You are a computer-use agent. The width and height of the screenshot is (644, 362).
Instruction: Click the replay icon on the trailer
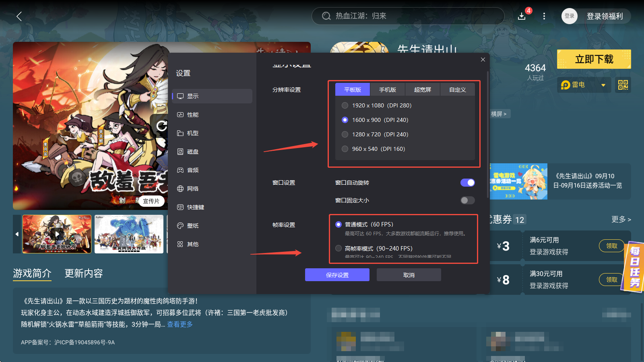point(161,126)
